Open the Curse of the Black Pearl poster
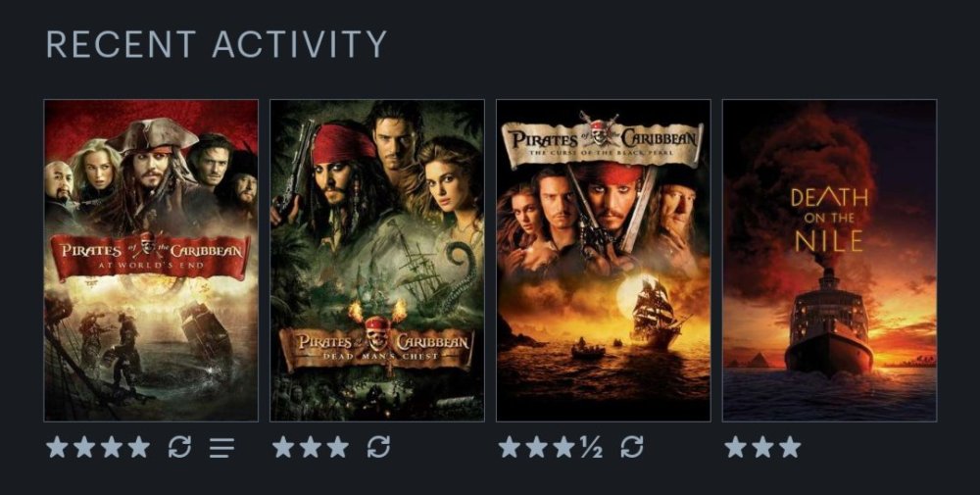The height and width of the screenshot is (495, 980). pyautogui.click(x=603, y=260)
